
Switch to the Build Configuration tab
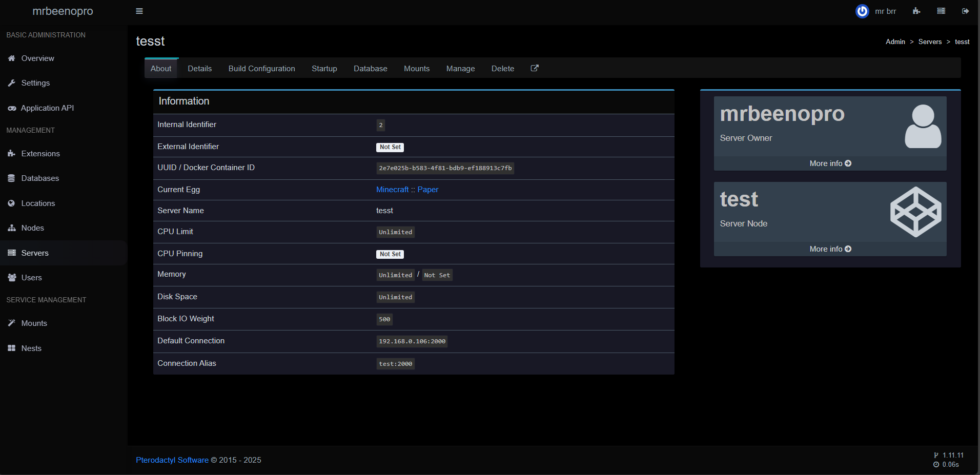tap(261, 69)
